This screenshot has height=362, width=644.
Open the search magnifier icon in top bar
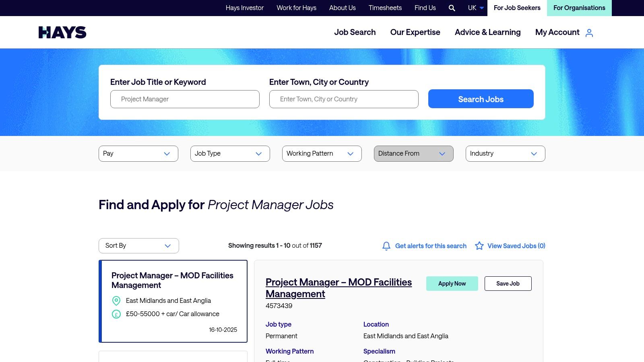pyautogui.click(x=452, y=8)
